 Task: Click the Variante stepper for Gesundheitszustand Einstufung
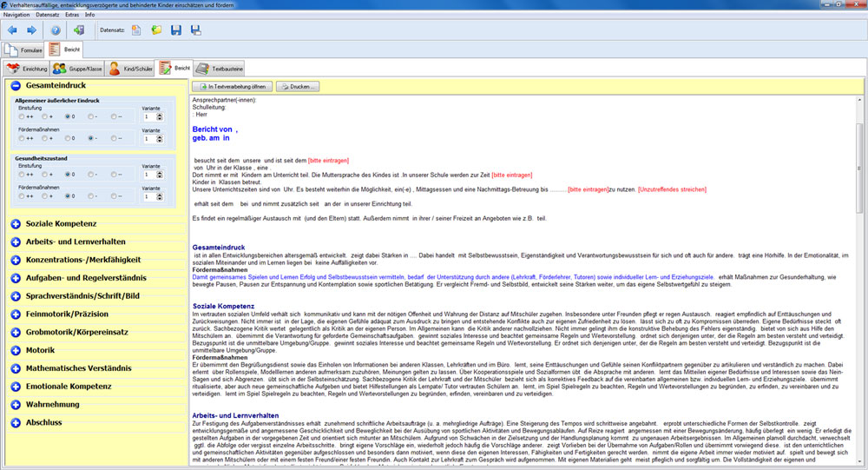pos(160,175)
